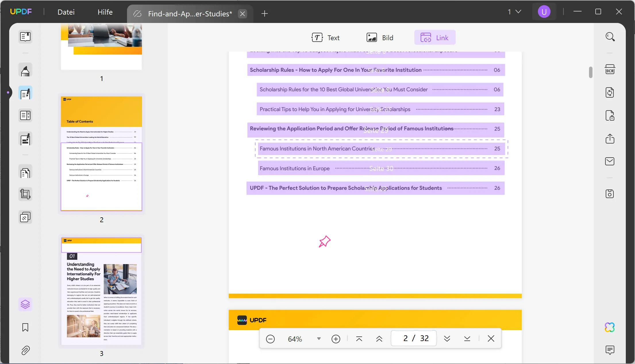The image size is (635, 364).
Task: Click the Text edit button
Action: pyautogui.click(x=326, y=38)
